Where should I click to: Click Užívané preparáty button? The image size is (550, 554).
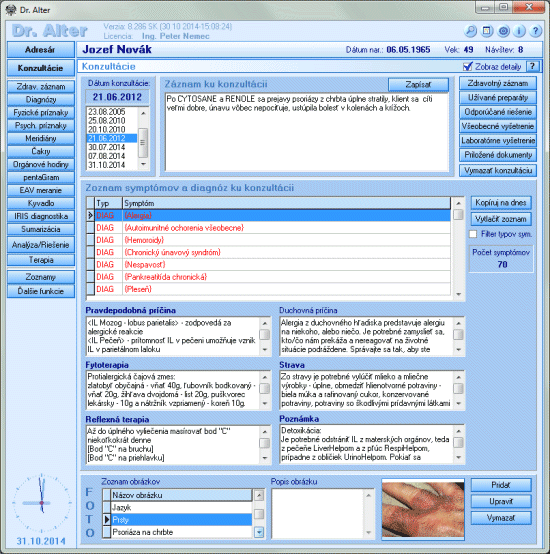(x=498, y=98)
